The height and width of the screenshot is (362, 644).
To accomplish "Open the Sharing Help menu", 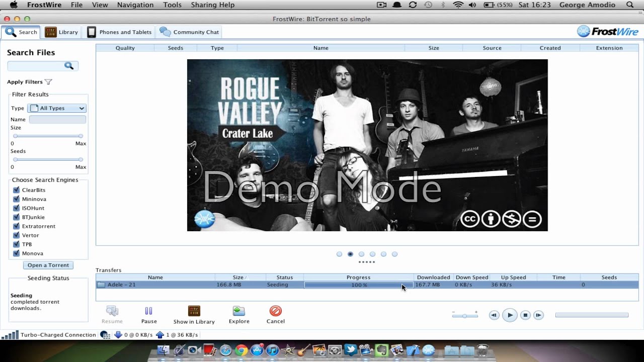I will tap(212, 5).
